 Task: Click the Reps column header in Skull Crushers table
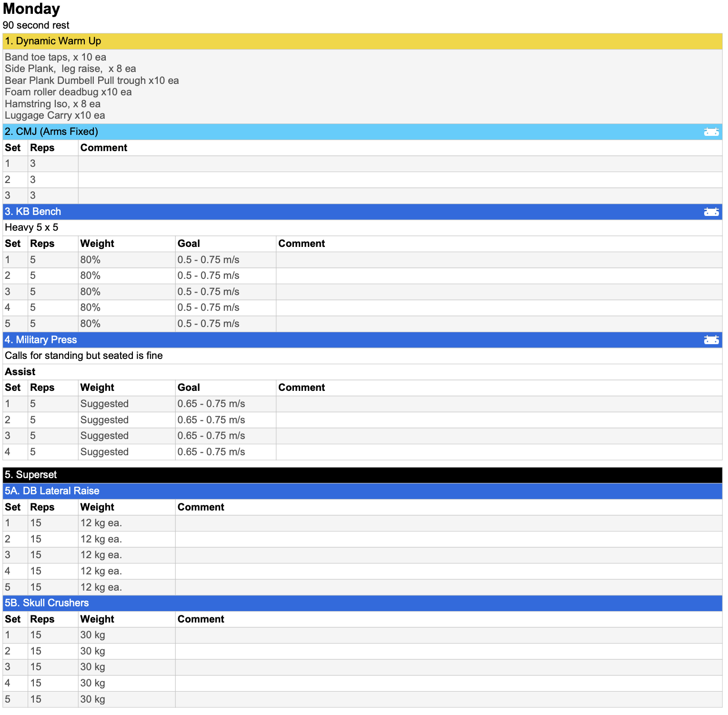[42, 619]
